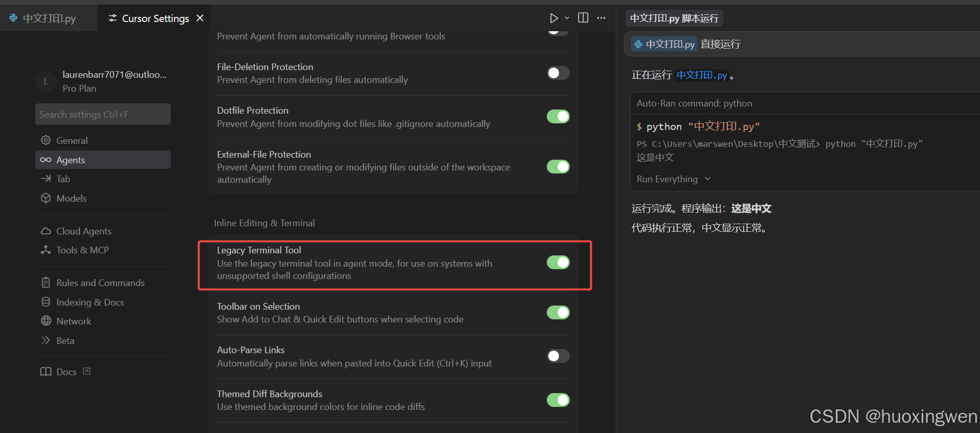Viewport: 980px width, 433px height.
Task: Click the 运行完成 output summary line
Action: (701, 208)
